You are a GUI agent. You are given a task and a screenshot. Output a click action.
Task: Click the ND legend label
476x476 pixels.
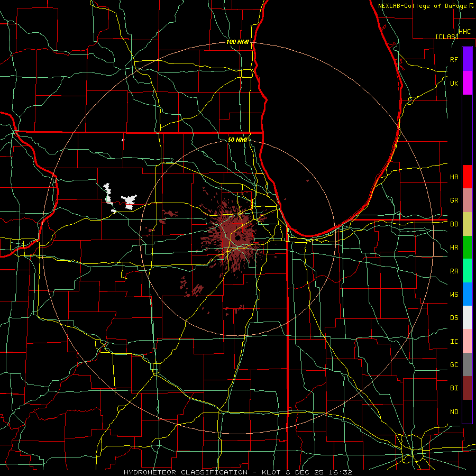pyautogui.click(x=454, y=412)
